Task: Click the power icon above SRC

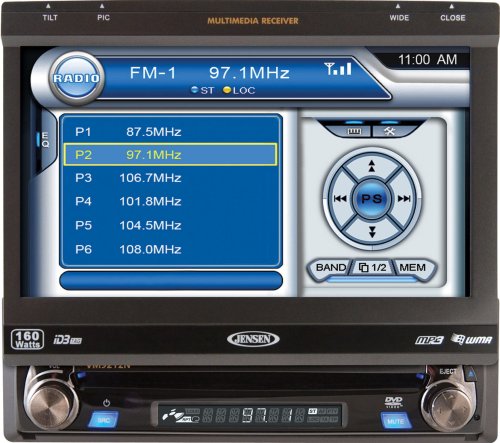Action: [106, 403]
